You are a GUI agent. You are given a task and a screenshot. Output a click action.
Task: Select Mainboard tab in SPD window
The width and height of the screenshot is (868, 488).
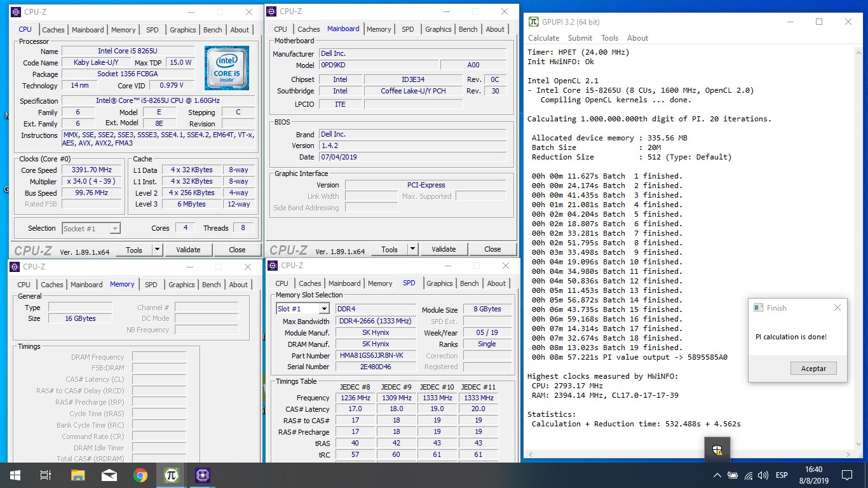point(344,283)
